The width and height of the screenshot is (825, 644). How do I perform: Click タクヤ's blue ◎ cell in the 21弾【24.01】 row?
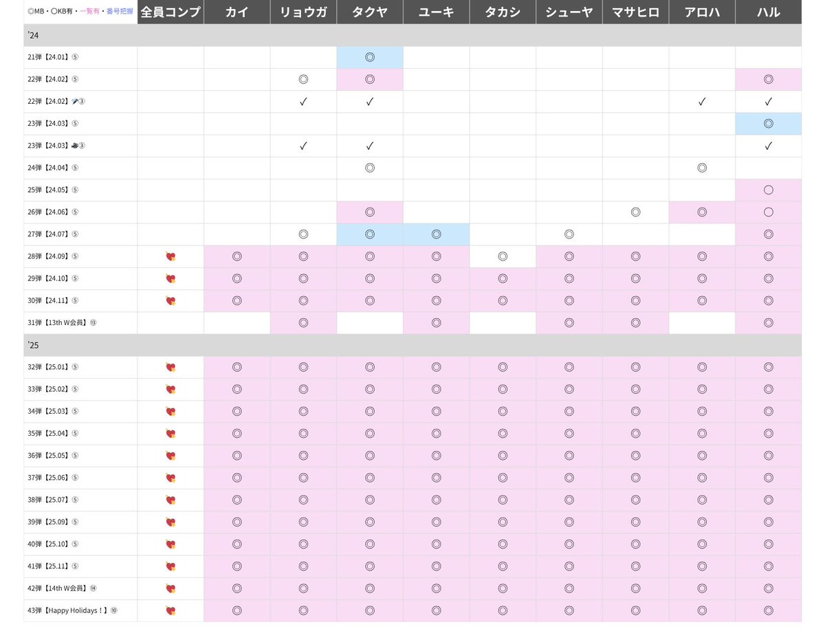[370, 58]
